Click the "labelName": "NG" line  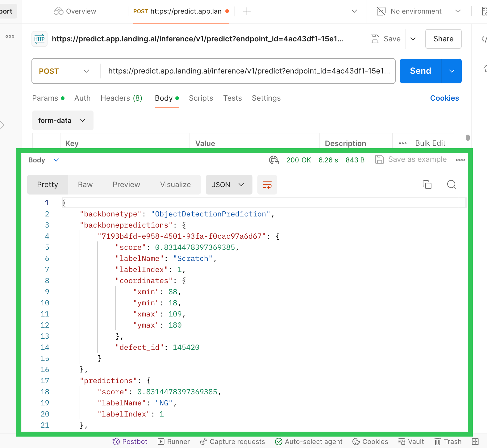[137, 403]
